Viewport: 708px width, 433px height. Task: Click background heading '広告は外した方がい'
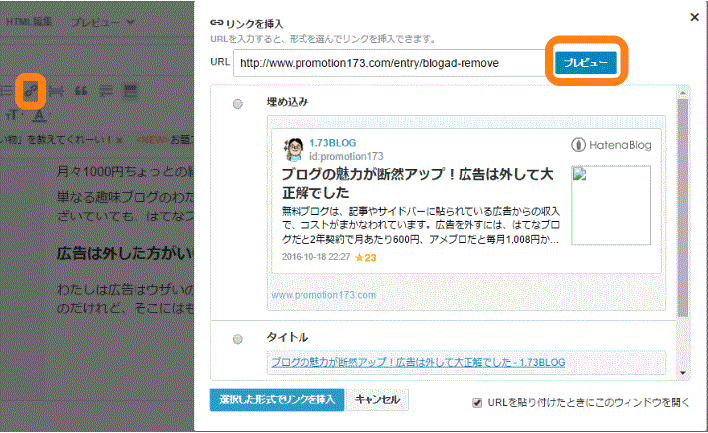[x=125, y=253]
